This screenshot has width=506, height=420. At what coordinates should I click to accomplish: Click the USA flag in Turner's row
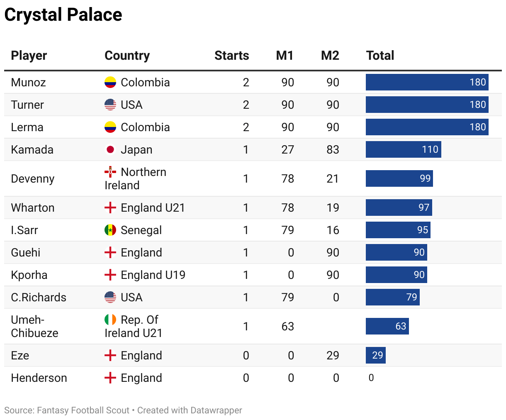pyautogui.click(x=110, y=105)
